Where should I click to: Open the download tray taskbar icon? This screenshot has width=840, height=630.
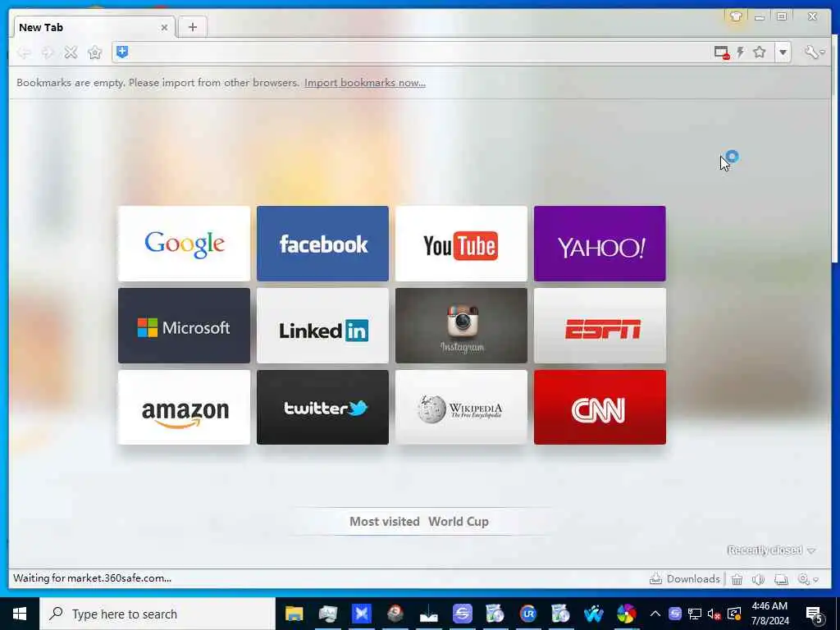coord(428,614)
